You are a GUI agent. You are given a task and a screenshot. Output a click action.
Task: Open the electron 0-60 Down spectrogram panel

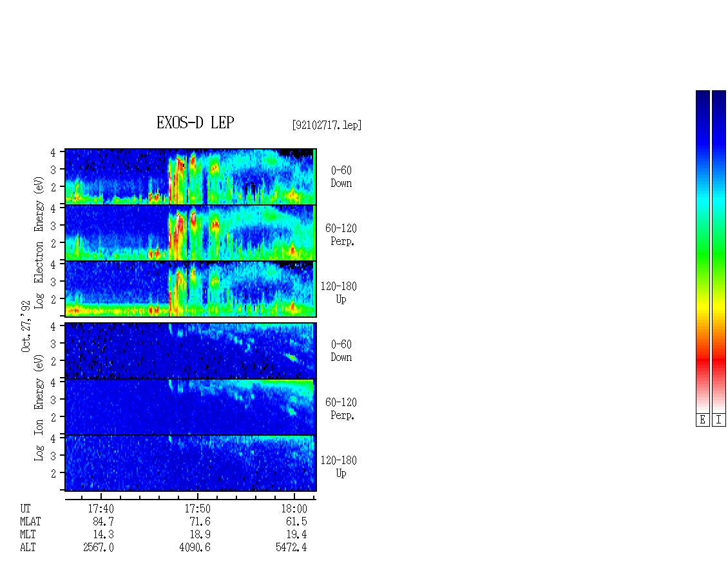[191, 177]
